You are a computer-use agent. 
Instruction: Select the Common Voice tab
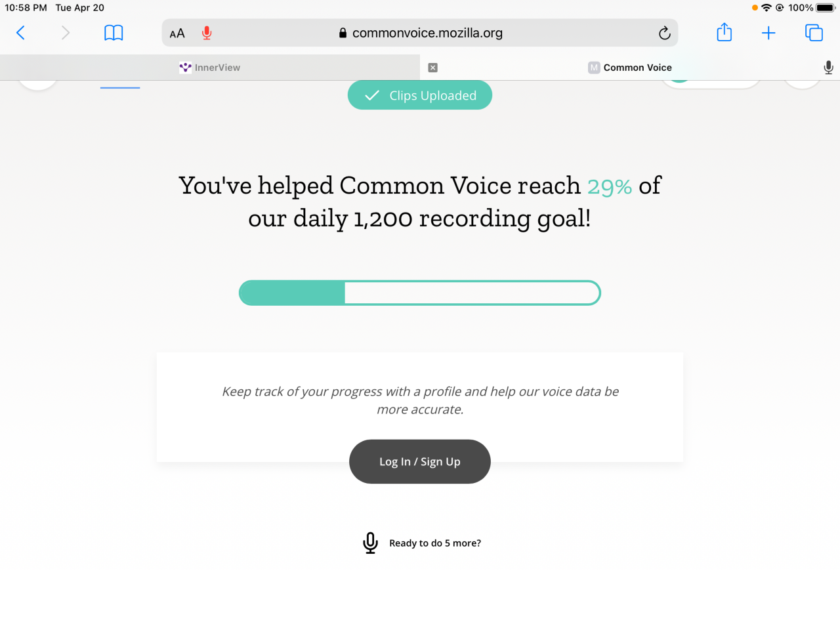point(630,68)
